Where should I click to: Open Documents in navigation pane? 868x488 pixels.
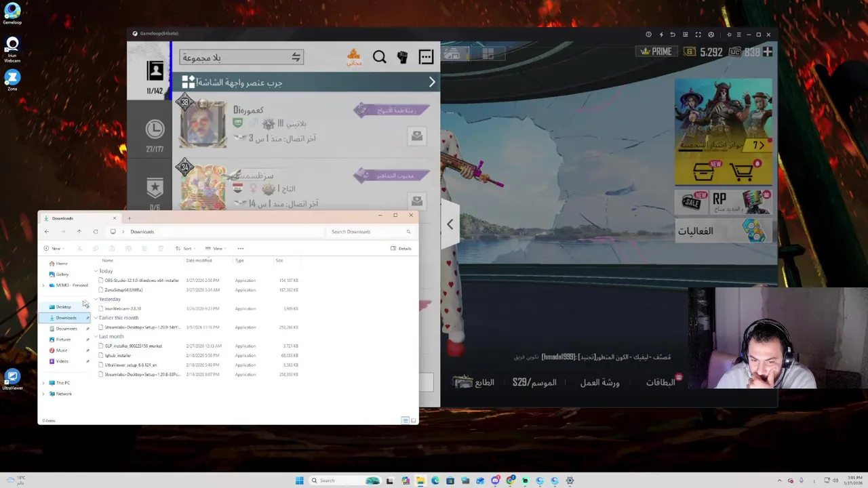click(62, 329)
